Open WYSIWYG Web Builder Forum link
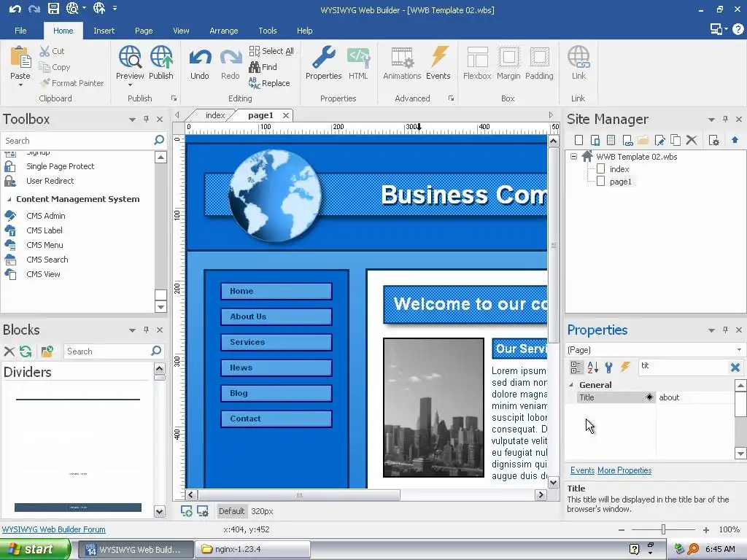 click(54, 529)
